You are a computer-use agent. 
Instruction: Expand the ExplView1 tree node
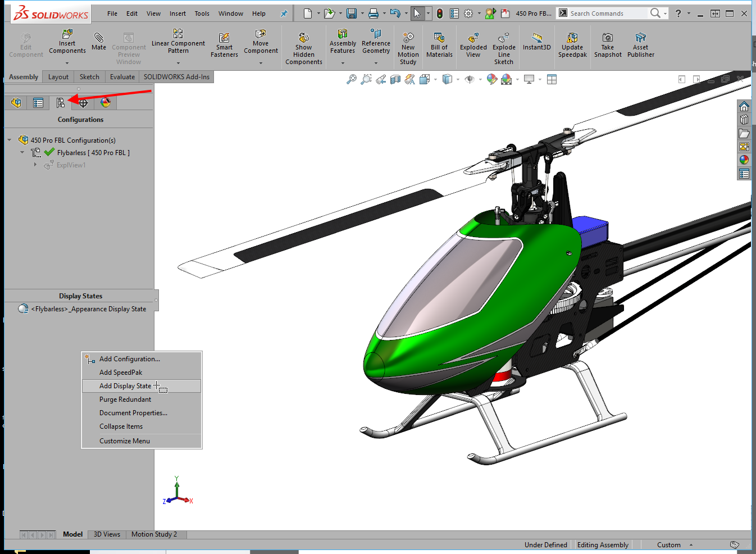(35, 165)
